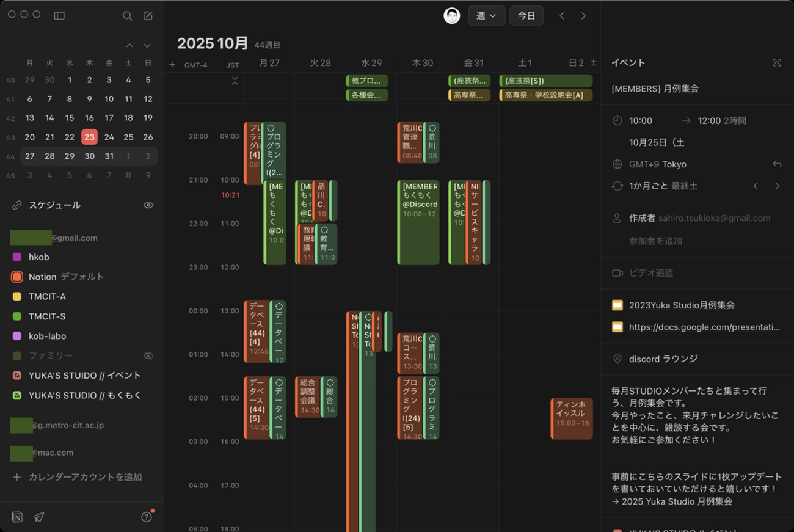The image size is (794, 532).
Task: Open the 2023Yuka Studio月例集会 attachment
Action: pyautogui.click(x=682, y=305)
